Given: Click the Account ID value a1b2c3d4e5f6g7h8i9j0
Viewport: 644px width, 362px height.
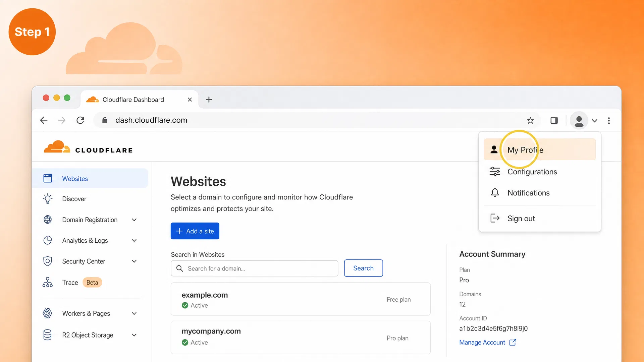Looking at the screenshot, I should tap(493, 328).
